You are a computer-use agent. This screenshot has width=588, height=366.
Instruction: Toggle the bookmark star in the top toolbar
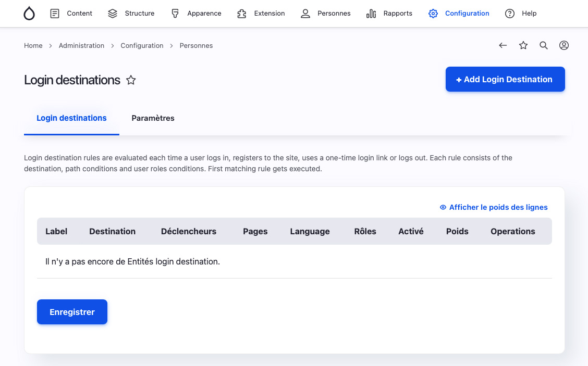point(523,45)
